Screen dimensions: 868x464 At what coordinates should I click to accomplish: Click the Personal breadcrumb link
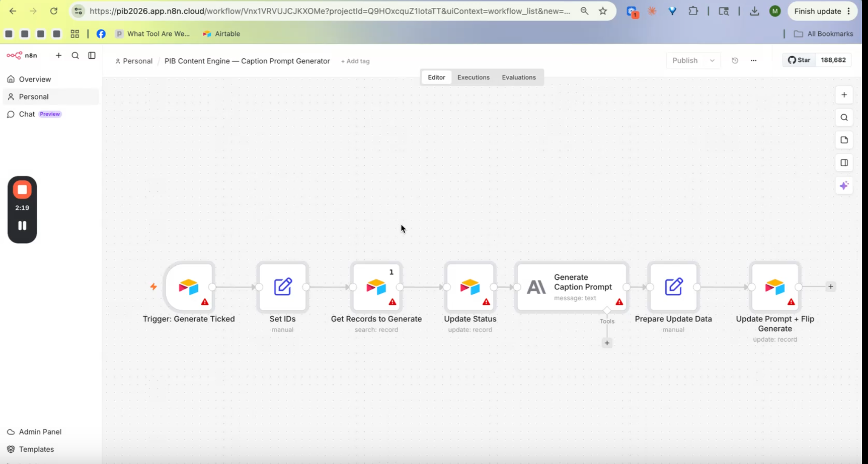(x=134, y=61)
